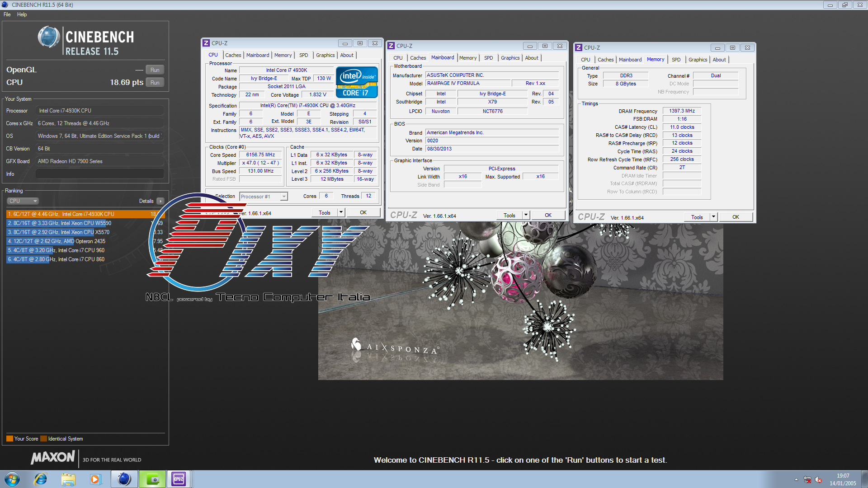Click the BIOS date 08/30/2013 field

click(492, 149)
